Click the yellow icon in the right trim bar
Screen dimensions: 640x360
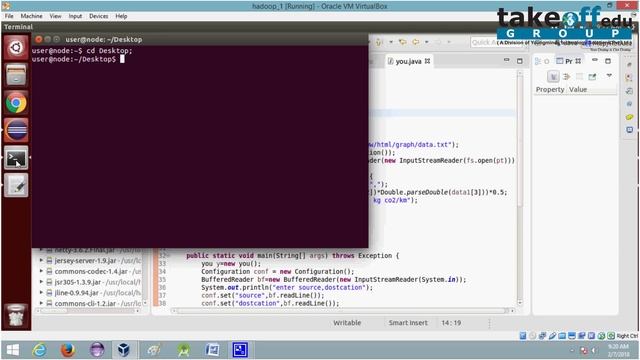629,117
